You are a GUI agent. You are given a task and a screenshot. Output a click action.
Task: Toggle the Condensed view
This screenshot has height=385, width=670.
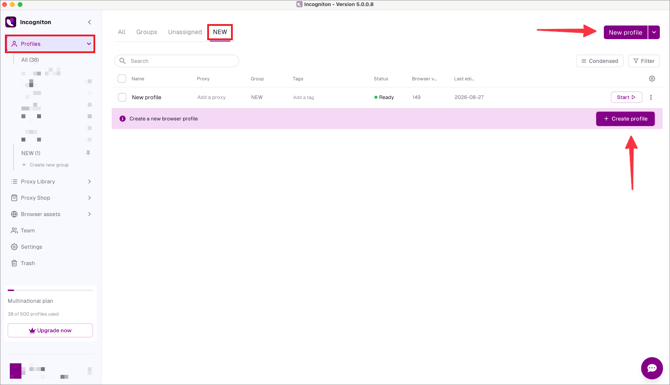[599, 61]
